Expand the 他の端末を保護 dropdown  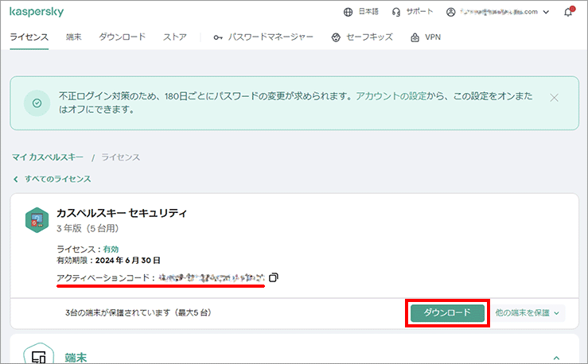point(528,312)
